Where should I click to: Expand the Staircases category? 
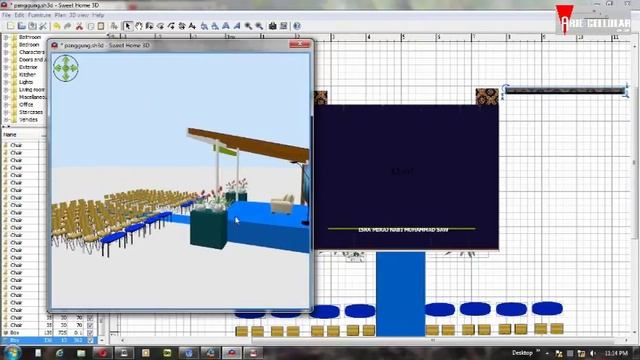tap(6, 112)
